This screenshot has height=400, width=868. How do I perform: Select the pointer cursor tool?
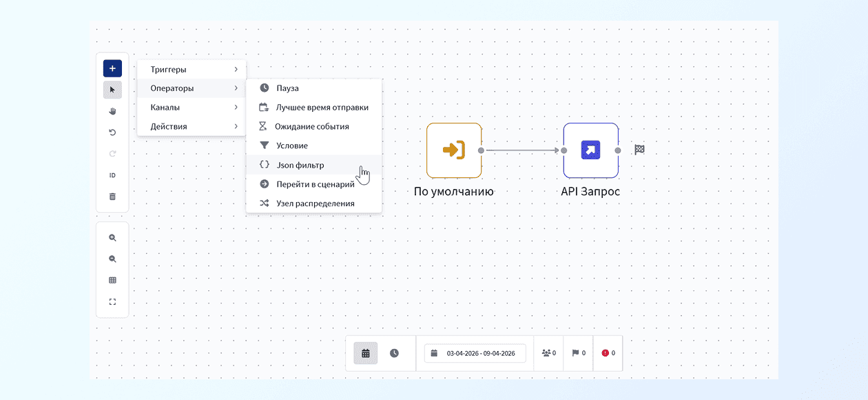click(x=112, y=90)
